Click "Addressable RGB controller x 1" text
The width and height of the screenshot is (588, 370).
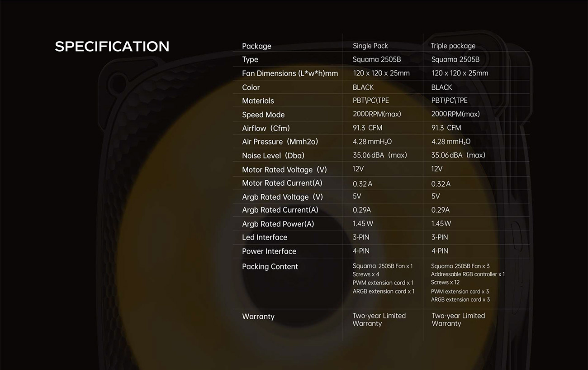coord(468,274)
